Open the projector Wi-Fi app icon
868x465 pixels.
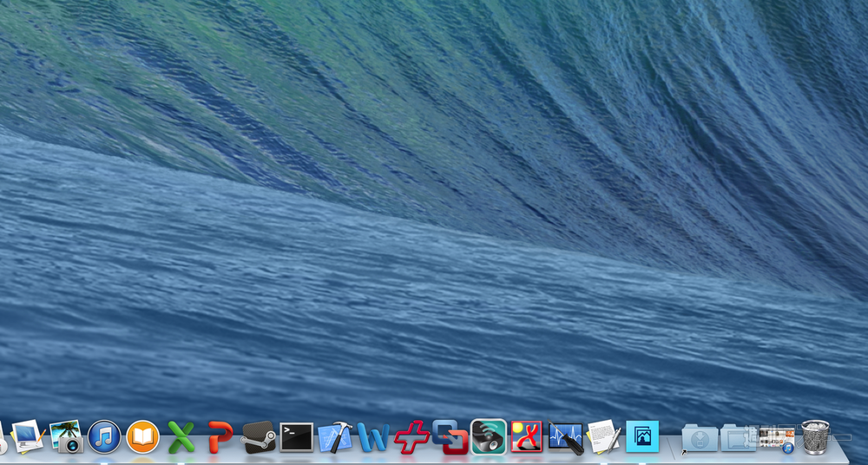click(488, 436)
